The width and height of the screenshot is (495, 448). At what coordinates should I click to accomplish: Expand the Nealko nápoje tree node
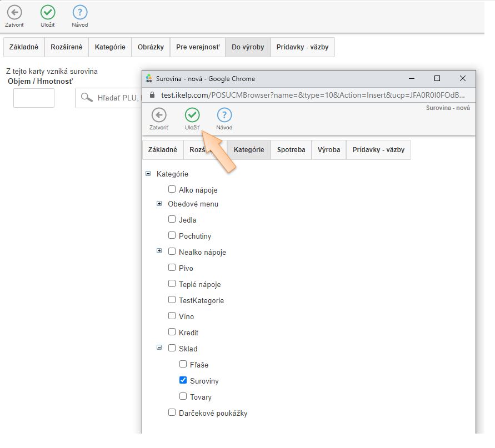[159, 251]
